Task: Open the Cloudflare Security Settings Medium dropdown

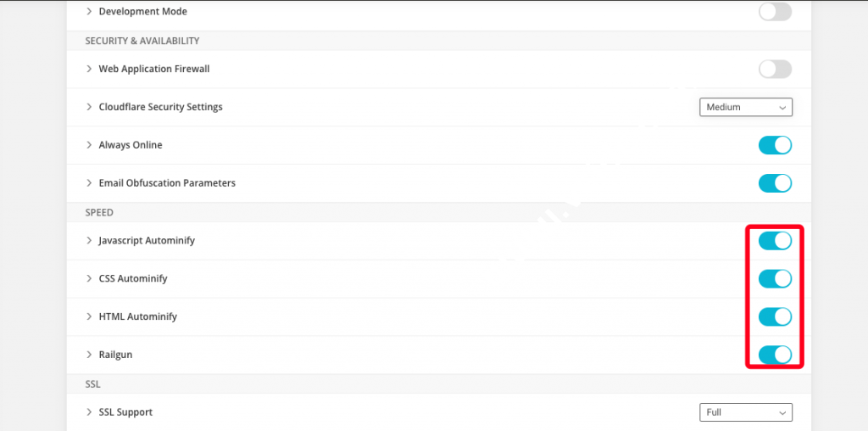Action: click(x=745, y=108)
